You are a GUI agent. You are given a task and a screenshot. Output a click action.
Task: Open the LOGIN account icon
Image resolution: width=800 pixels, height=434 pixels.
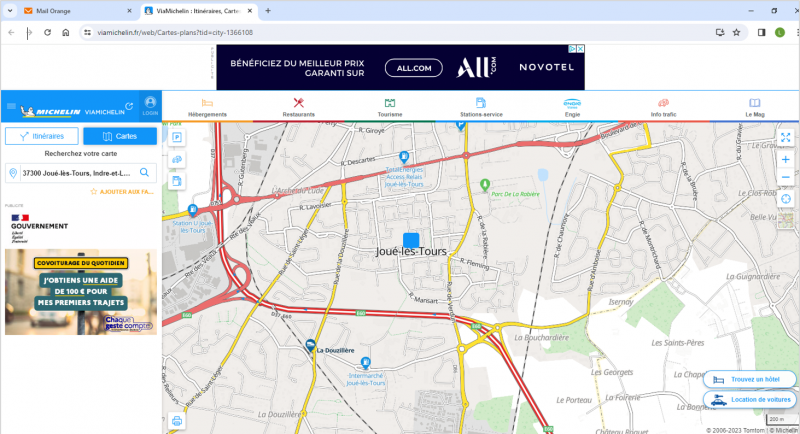150,106
